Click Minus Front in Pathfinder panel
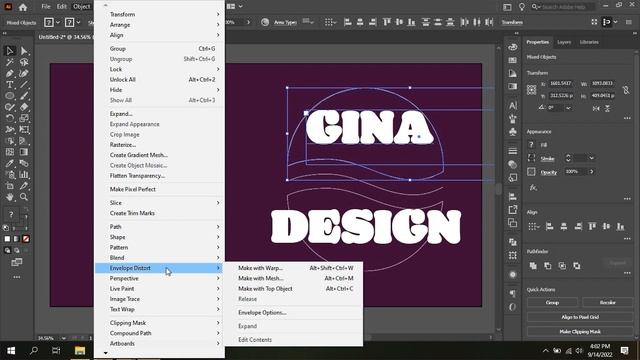 (548, 266)
